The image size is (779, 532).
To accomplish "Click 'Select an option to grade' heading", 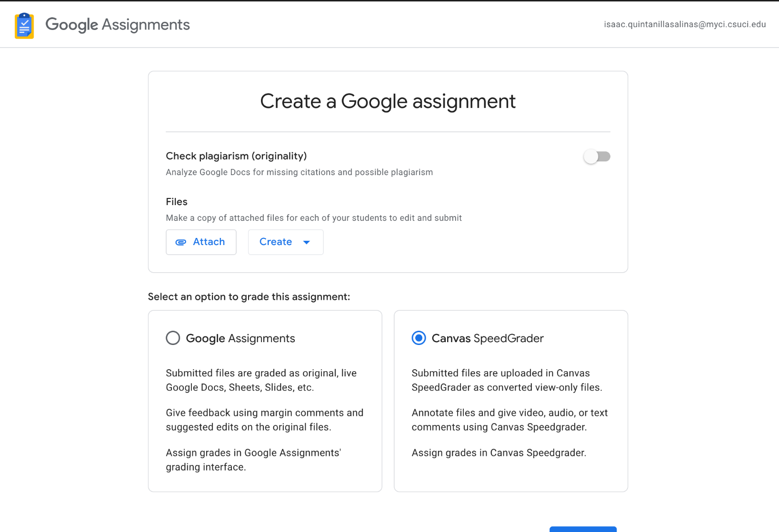I will pos(249,297).
